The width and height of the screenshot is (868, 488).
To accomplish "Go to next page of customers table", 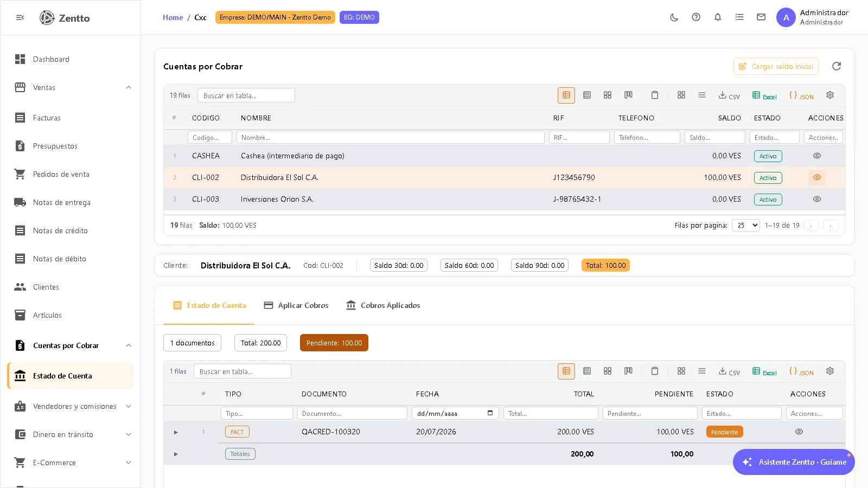I will pos(831,226).
